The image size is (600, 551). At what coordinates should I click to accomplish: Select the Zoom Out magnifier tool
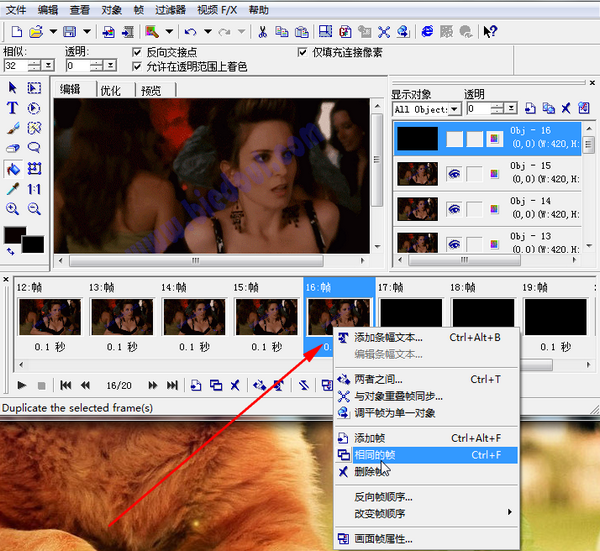pos(34,209)
